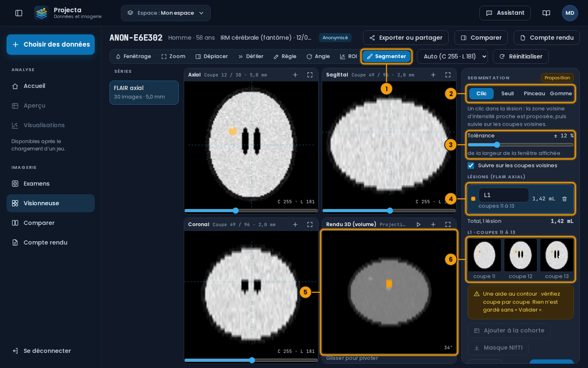Add to the Rendu 3D view

click(x=433, y=224)
